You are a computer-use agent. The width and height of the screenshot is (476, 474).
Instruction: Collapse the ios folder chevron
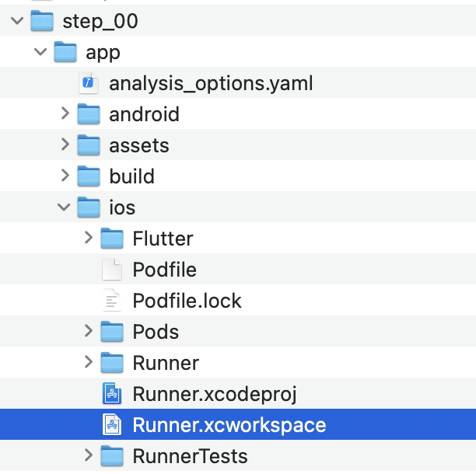pyautogui.click(x=65, y=207)
